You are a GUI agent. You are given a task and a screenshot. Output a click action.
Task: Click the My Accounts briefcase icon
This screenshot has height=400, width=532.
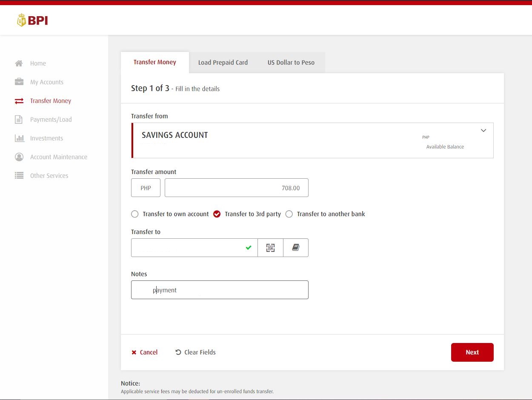19,82
